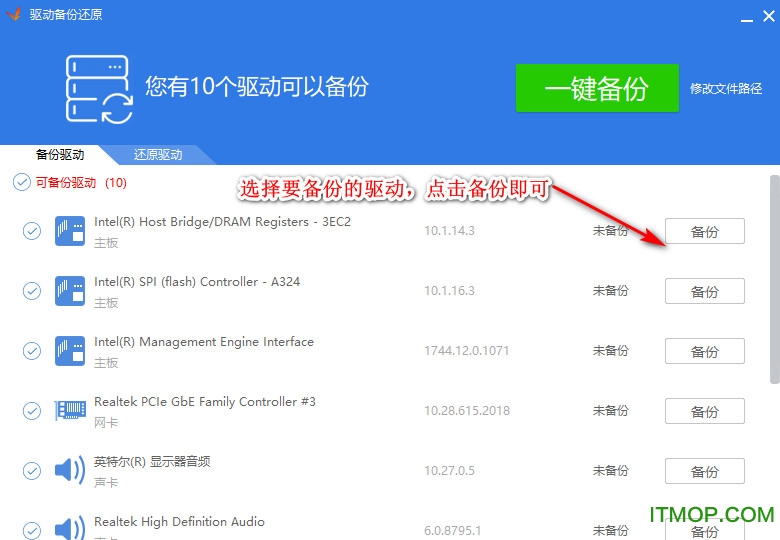Select the Intel(R) Management Engine Interface name
This screenshot has width=780, height=540.
[204, 342]
